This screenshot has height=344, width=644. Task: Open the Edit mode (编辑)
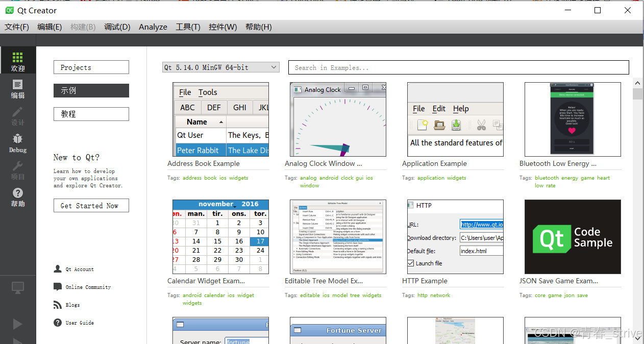(x=18, y=88)
